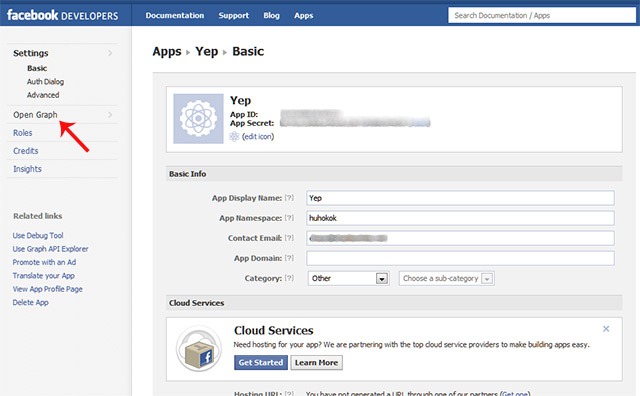Open Contact Email help tooltip

289,238
